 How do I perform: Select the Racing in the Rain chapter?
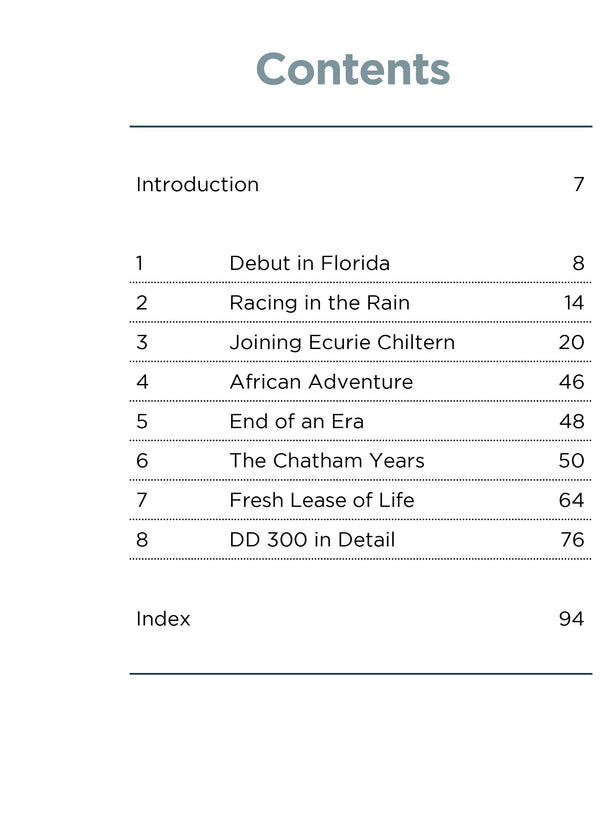[319, 302]
